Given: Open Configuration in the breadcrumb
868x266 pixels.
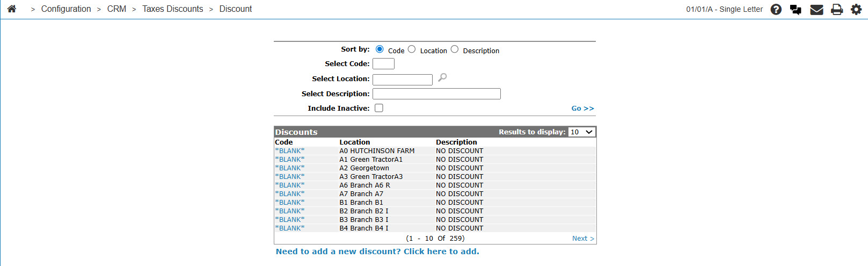Looking at the screenshot, I should 66,9.
